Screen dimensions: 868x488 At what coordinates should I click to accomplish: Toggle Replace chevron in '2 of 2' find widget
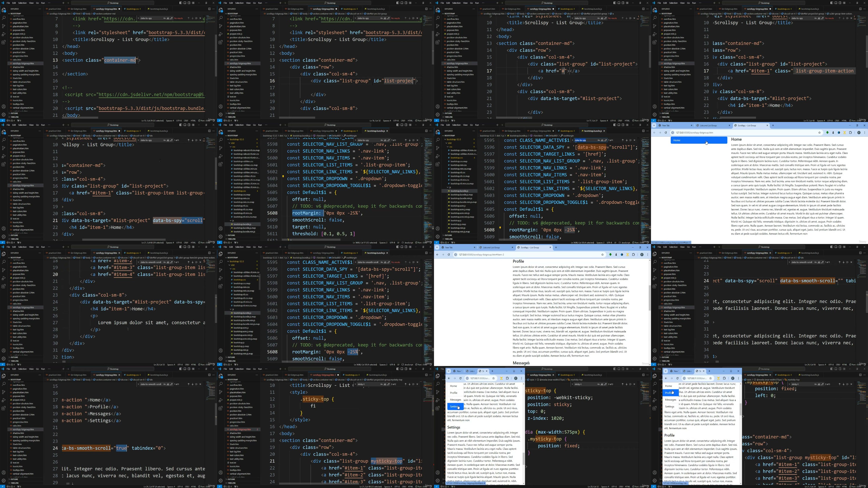[x=355, y=384]
